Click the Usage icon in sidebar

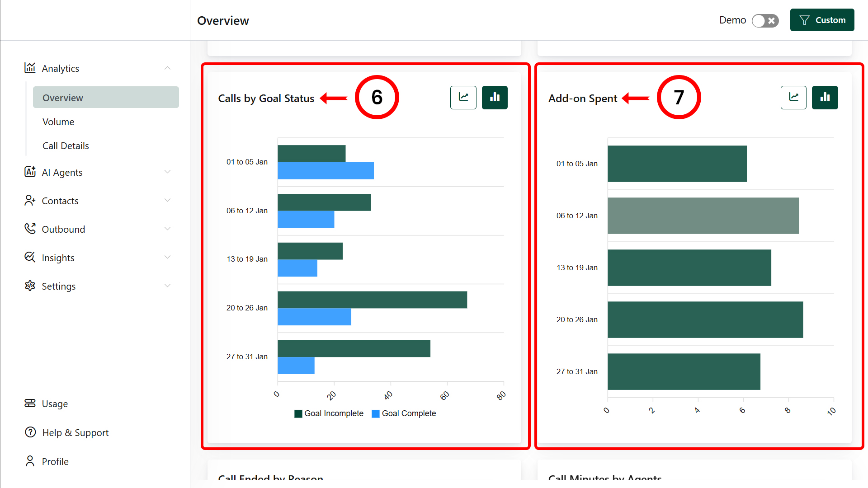point(30,403)
